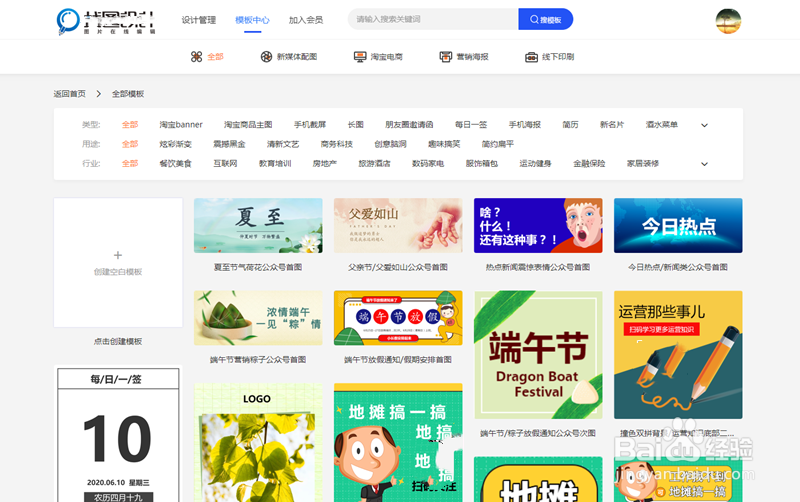This screenshot has width=800, height=502.
Task: Click the 夏至节气荷花公众号首图 title
Action: pos(258,267)
